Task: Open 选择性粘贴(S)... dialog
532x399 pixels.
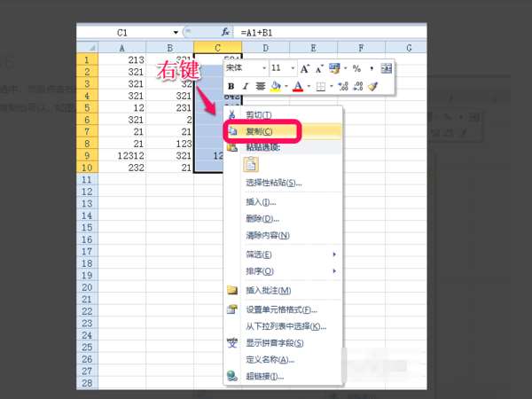Action: click(283, 183)
